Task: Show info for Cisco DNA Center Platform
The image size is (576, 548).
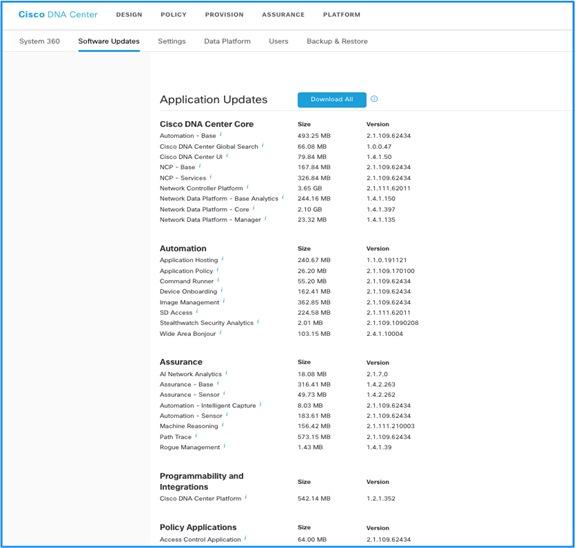Action: pyautogui.click(x=246, y=498)
